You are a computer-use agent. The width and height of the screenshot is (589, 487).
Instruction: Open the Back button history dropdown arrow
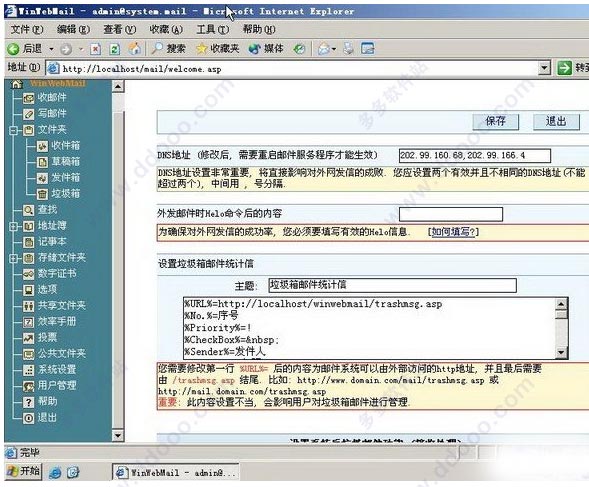(51, 49)
